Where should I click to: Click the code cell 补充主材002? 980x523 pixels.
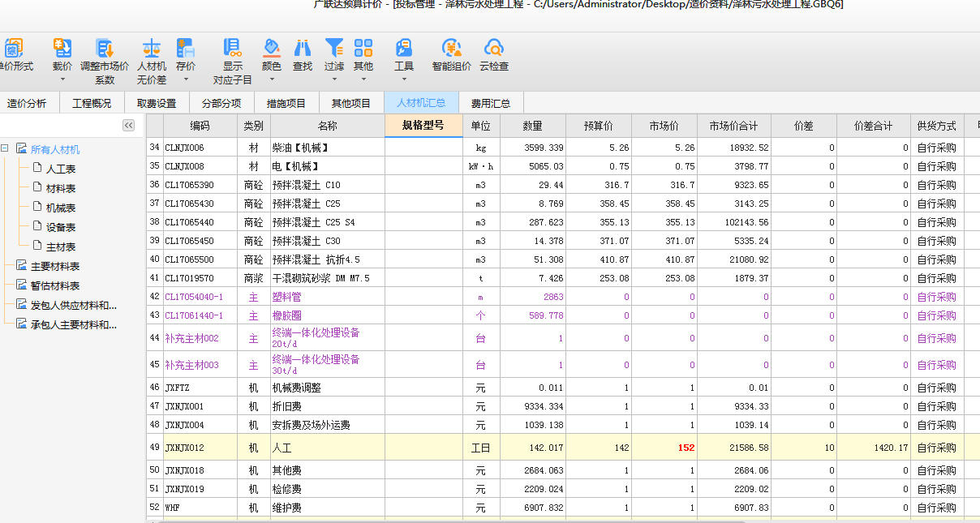[200, 338]
